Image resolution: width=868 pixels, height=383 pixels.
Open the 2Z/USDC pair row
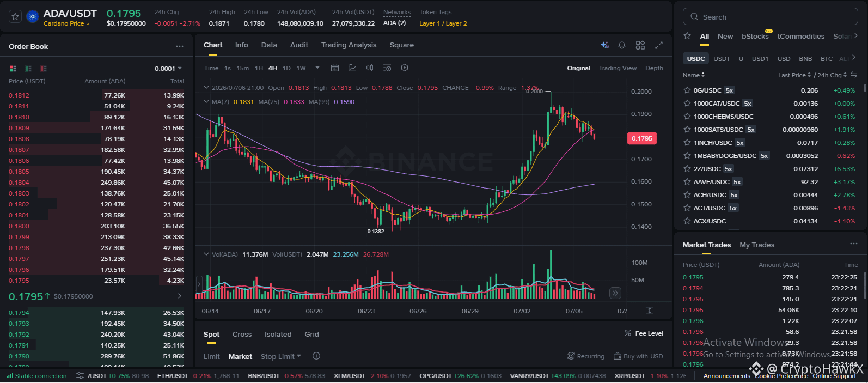769,169
